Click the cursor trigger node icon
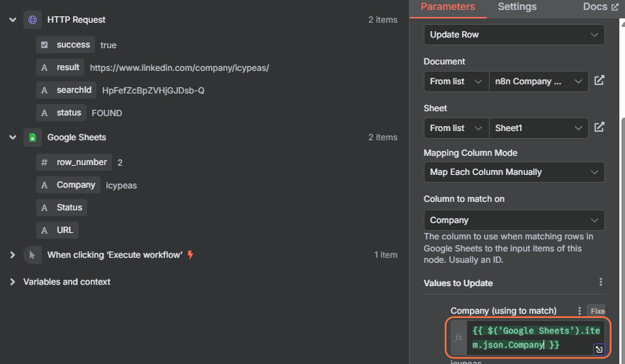Viewport: 625px width, 364px height. [33, 255]
